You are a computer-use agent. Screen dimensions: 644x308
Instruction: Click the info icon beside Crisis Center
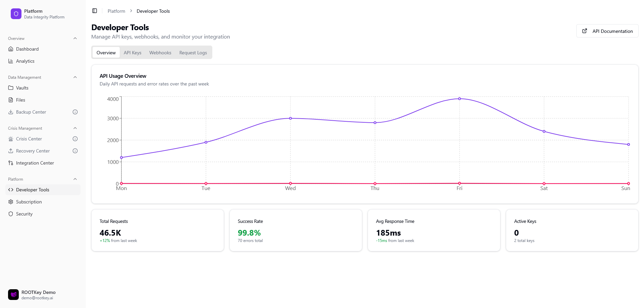[x=75, y=139]
